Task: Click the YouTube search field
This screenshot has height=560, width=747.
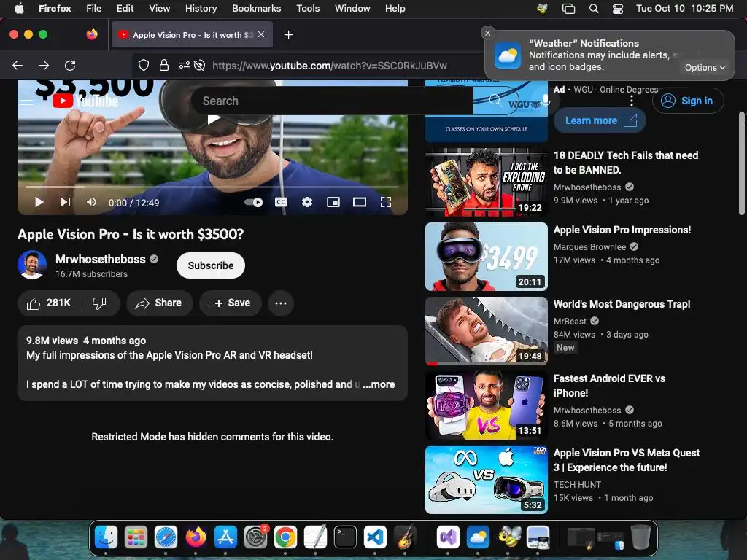Action: pyautogui.click(x=332, y=101)
